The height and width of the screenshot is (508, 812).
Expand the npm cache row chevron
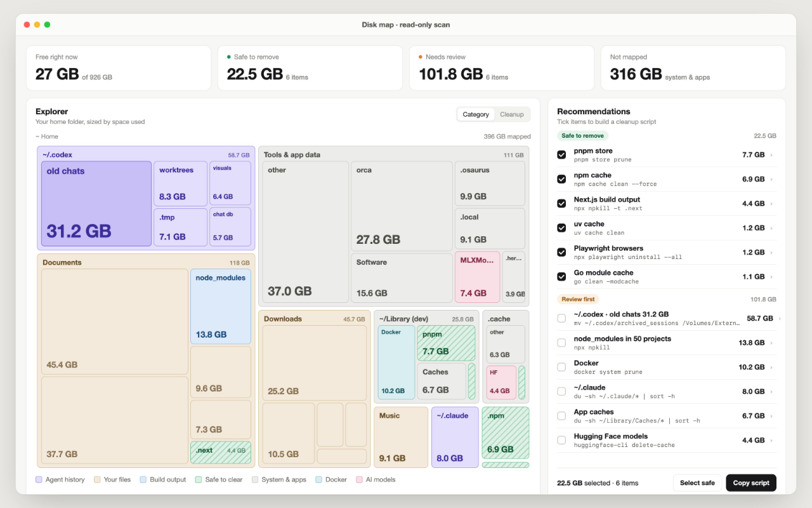[x=772, y=179]
